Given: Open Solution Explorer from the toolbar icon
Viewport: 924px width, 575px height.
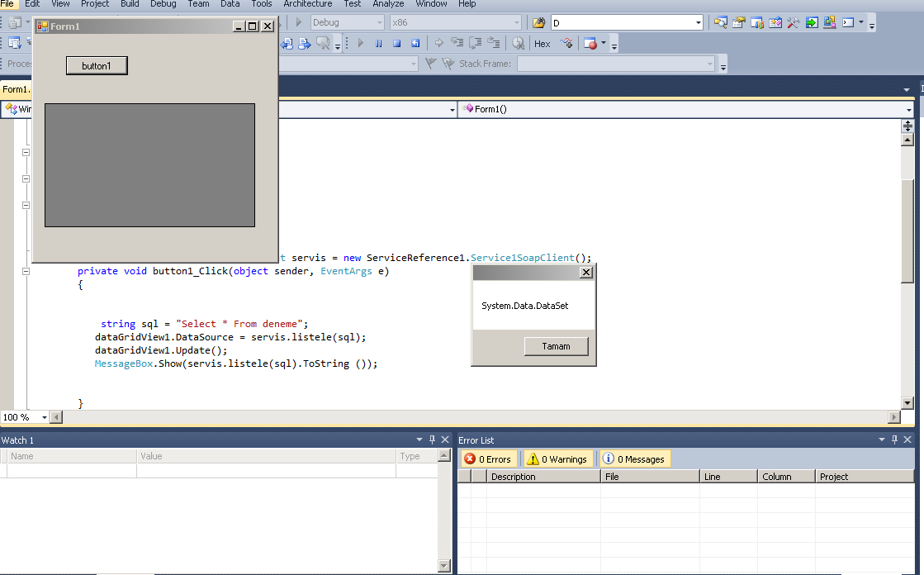Looking at the screenshot, I should coord(721,22).
